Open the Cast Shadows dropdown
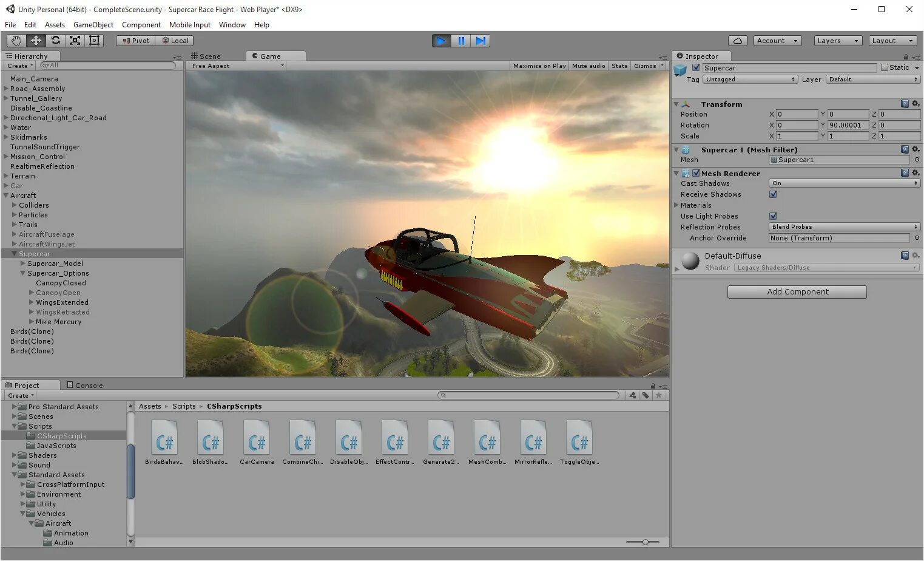The height and width of the screenshot is (561, 924). 844,183
